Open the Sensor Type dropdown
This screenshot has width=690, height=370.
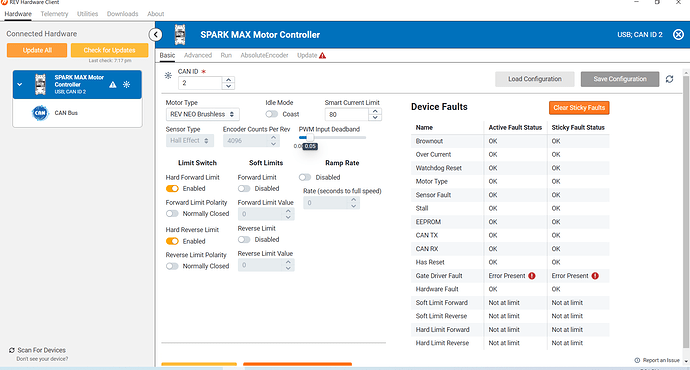(x=190, y=141)
